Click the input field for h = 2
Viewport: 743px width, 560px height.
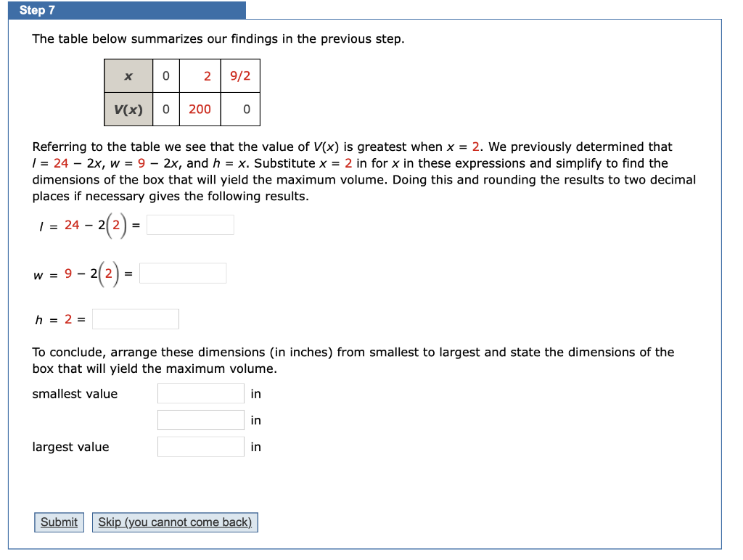pyautogui.click(x=135, y=318)
